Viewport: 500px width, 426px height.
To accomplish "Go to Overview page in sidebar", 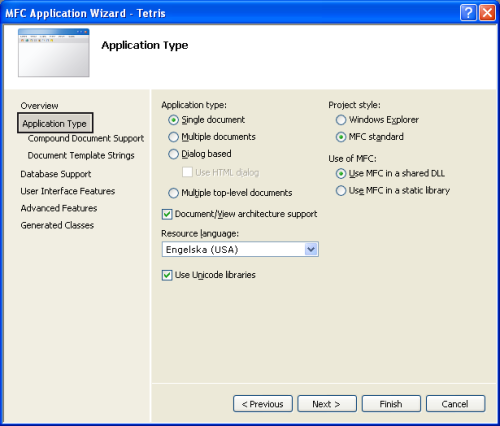I will (x=39, y=106).
